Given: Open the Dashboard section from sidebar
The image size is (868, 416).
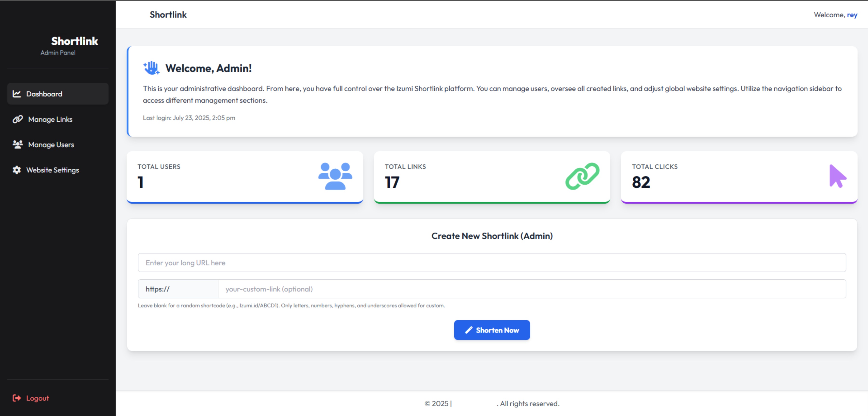Looking at the screenshot, I should click(x=44, y=94).
